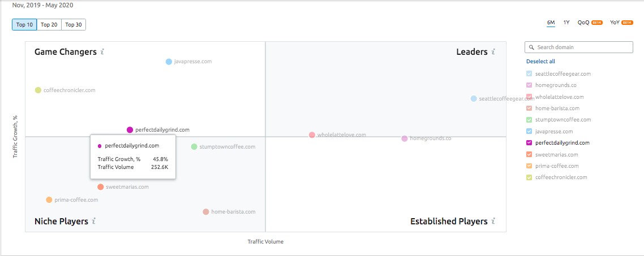Screen dimensions: 644x256
Task: Click the prima-coffee.com chart label
Action: coord(76,200)
